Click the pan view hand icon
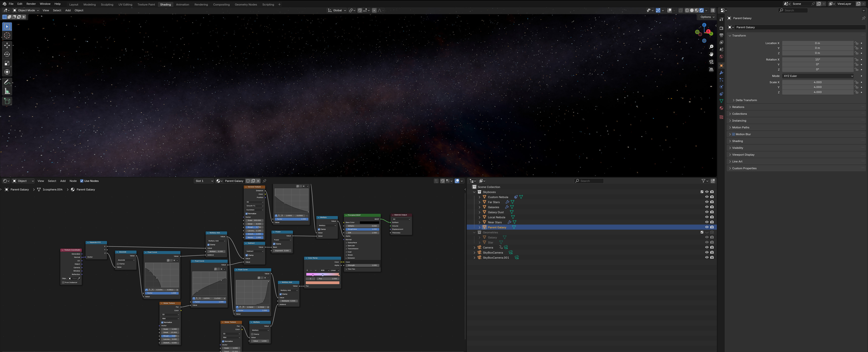Viewport: 868px width, 352px height. 711,54
